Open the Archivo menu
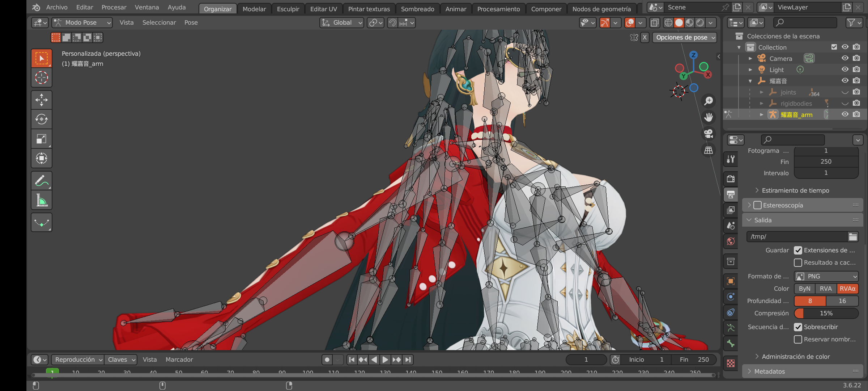 [56, 7]
